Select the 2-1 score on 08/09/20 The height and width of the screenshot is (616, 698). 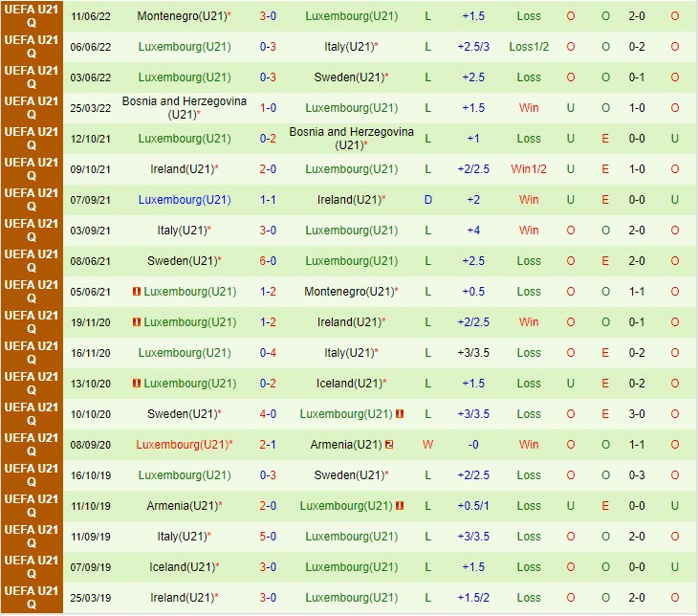coord(268,445)
